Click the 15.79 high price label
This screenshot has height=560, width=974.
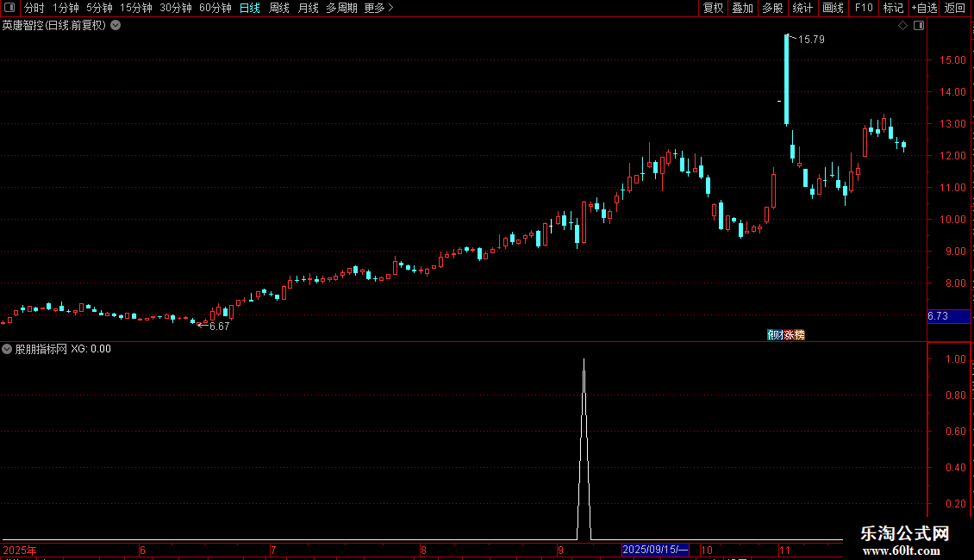tap(811, 39)
